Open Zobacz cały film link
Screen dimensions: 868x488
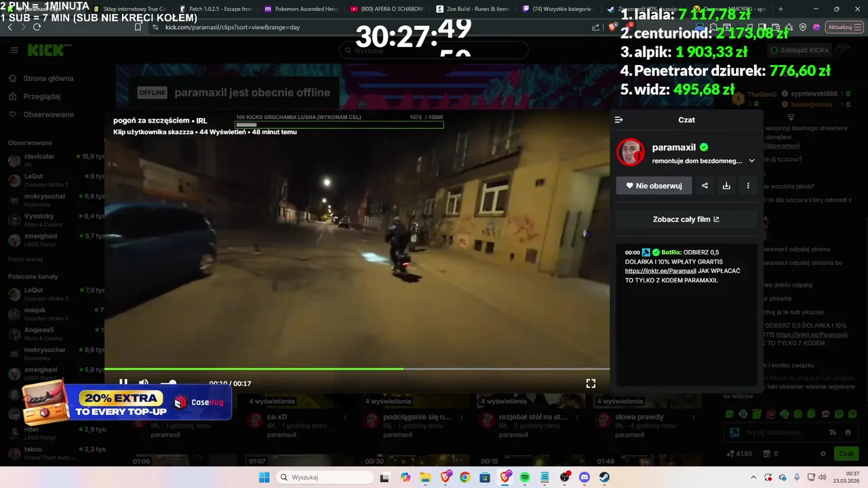686,220
